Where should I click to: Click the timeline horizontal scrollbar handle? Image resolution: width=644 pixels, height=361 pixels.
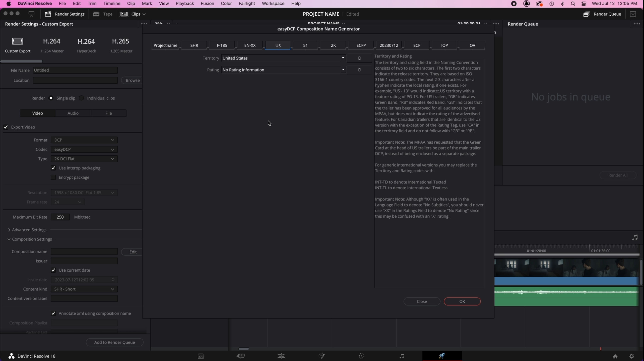tap(243, 349)
